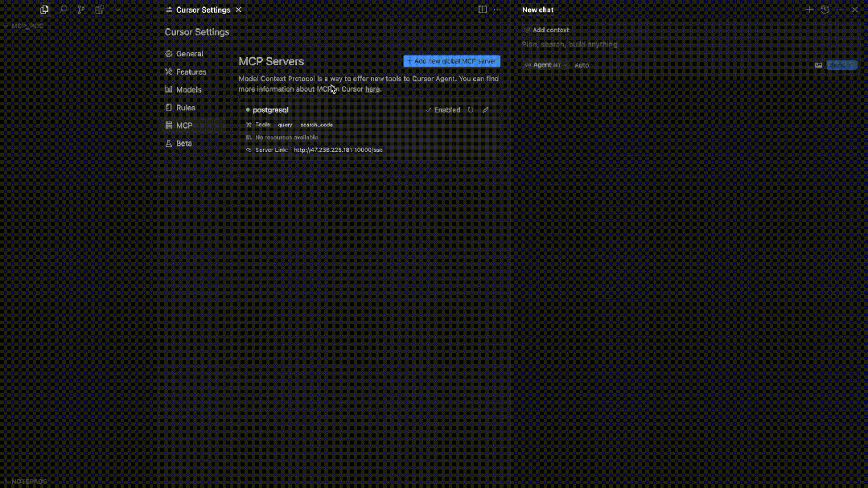Click the Server Link chain icon
868x488 pixels.
[249, 150]
